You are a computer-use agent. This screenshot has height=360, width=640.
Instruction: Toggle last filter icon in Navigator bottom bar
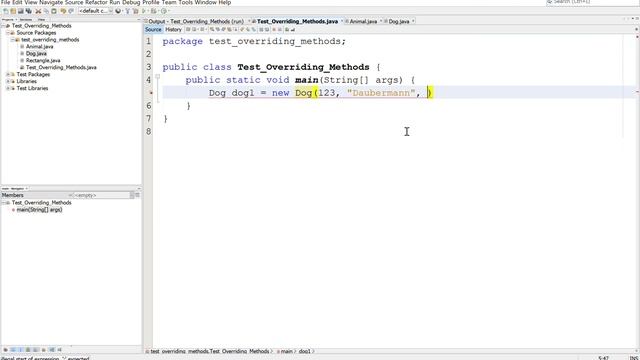click(60, 350)
